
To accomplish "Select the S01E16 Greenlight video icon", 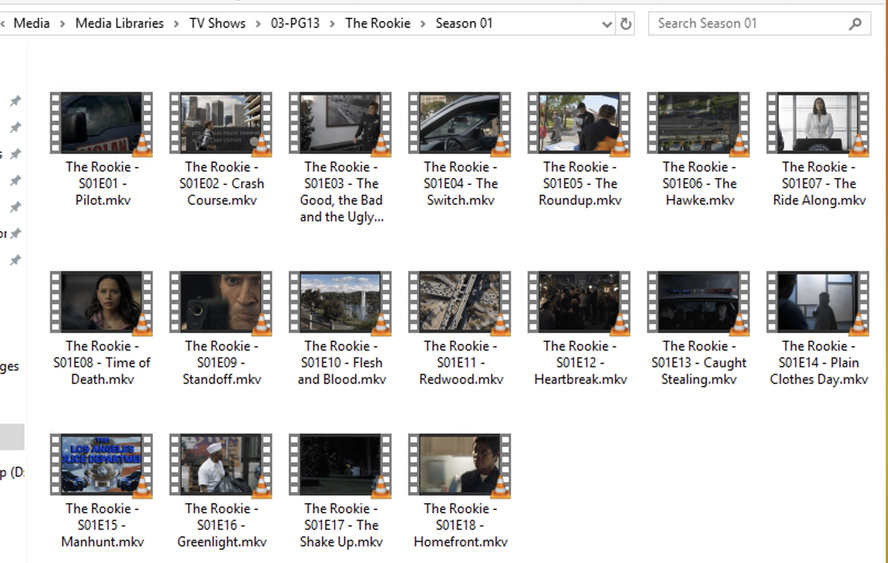I will point(221,465).
